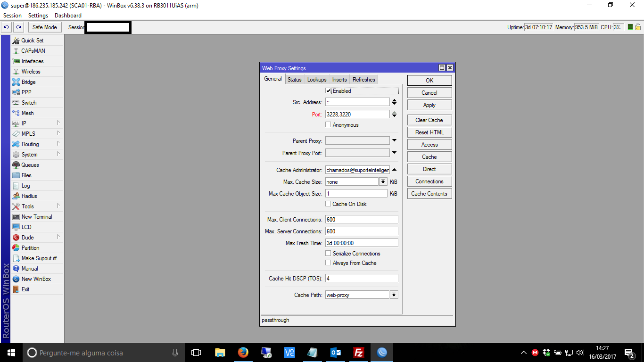The width and height of the screenshot is (644, 362).
Task: Open the Bridge sidebar icon
Action: pyautogui.click(x=16, y=82)
